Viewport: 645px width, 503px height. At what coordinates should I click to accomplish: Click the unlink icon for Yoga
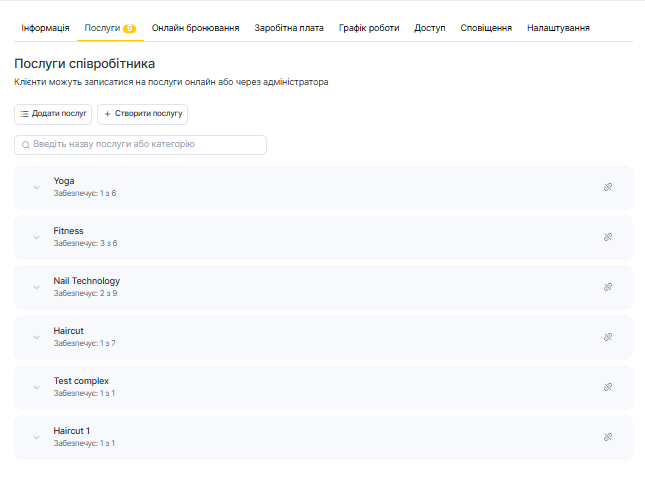point(607,187)
